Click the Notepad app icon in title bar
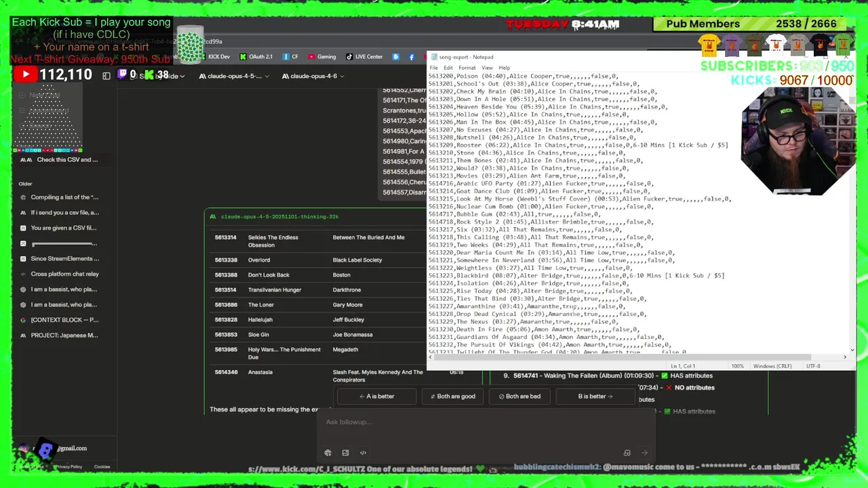Screen dimensions: 868x488 (x=434, y=57)
